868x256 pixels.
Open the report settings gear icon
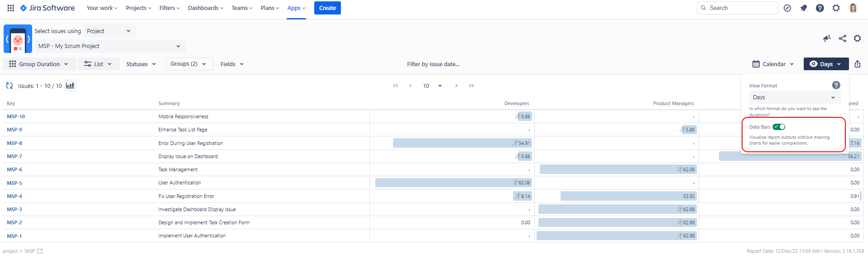[857, 39]
